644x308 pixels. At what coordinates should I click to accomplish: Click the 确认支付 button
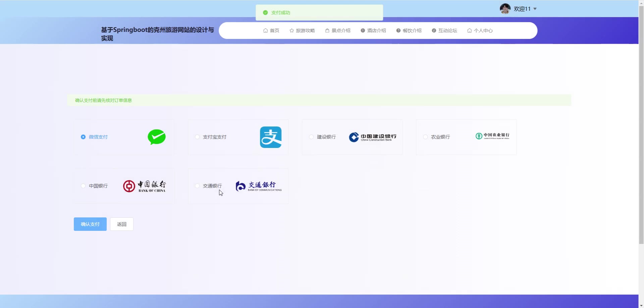tap(90, 224)
